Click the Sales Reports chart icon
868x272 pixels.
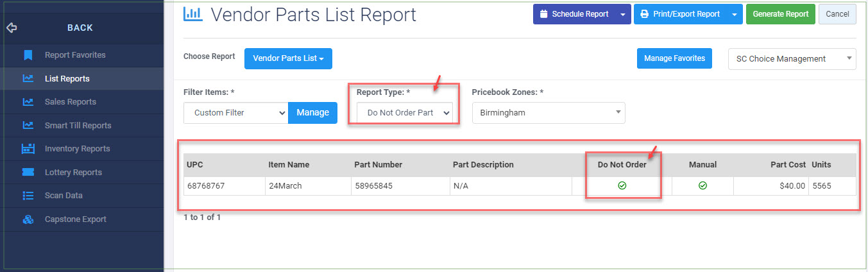(28, 102)
